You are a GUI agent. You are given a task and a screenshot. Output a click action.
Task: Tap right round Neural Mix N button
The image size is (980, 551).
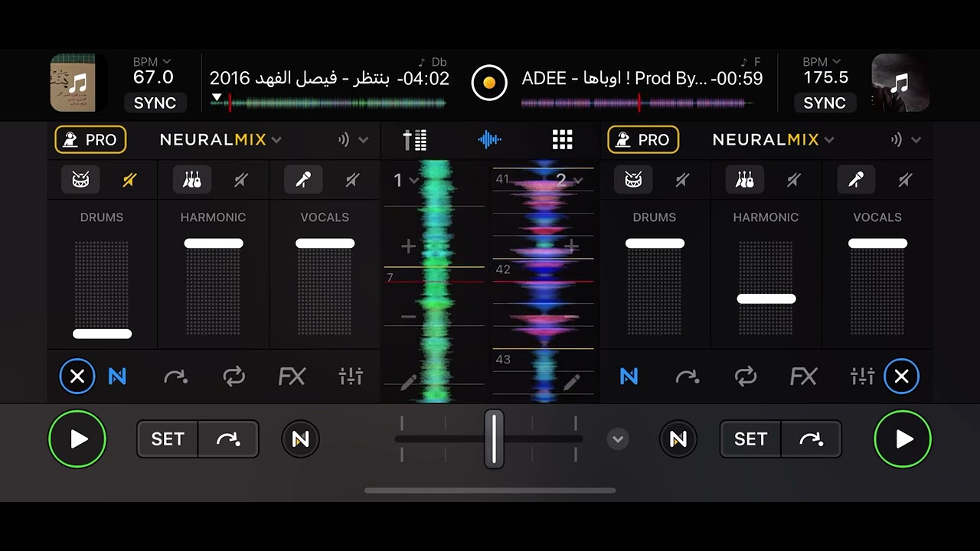(678, 439)
